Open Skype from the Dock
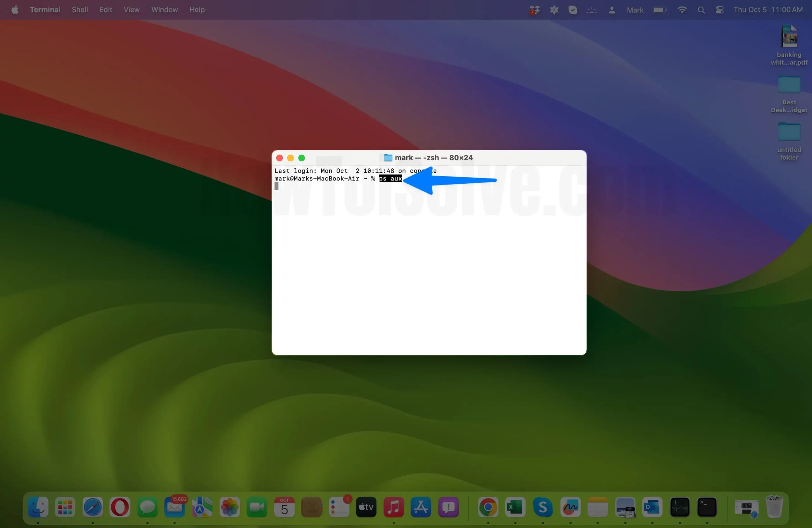This screenshot has height=528, width=812. click(543, 508)
